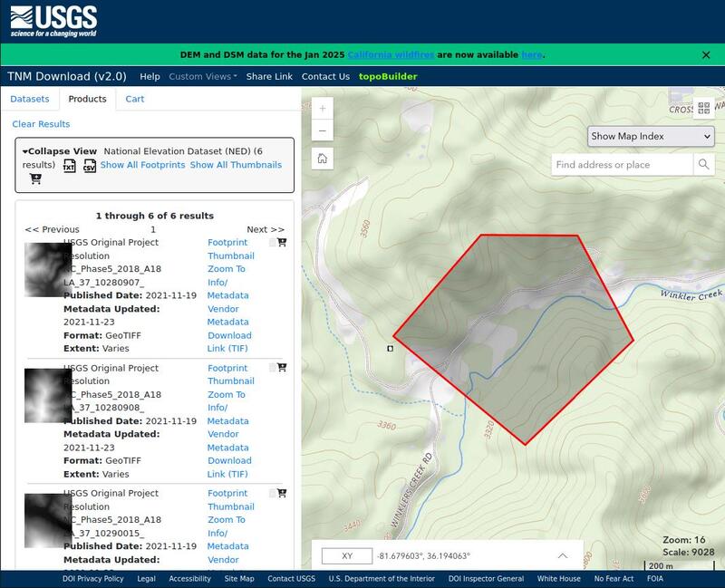This screenshot has height=588, width=725.
Task: Add LA_37_10280907 product to cart
Action: tap(282, 242)
